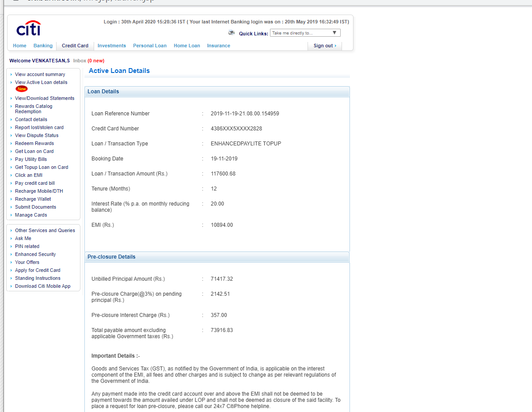The height and width of the screenshot is (412, 532).
Task: Switch to the Investments tab
Action: 112,46
